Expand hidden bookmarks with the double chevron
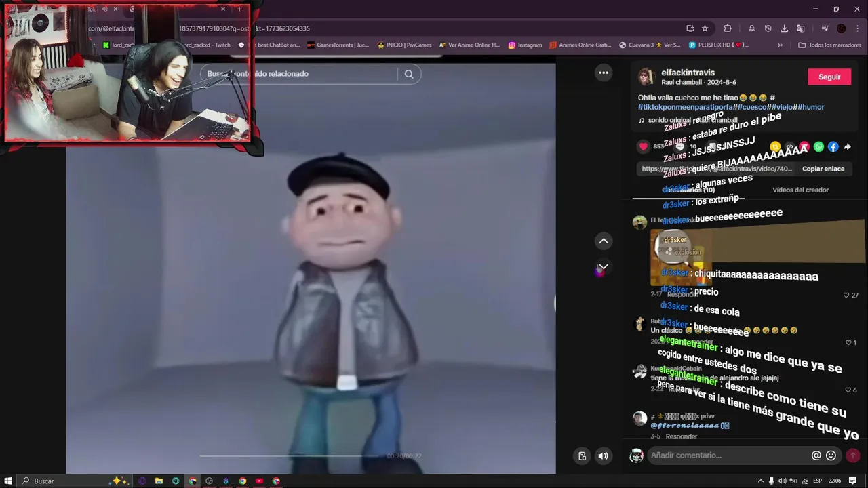The height and width of the screenshot is (488, 868). coord(780,45)
